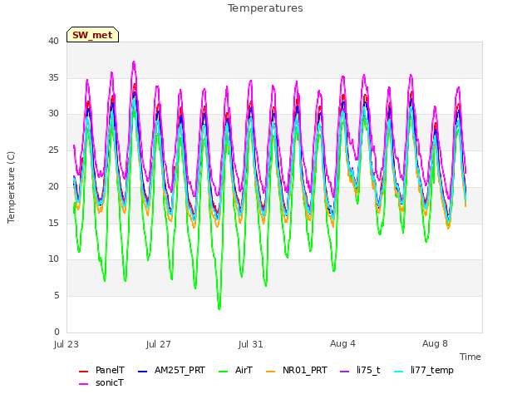Click the SW_met annotation box

(x=92, y=35)
